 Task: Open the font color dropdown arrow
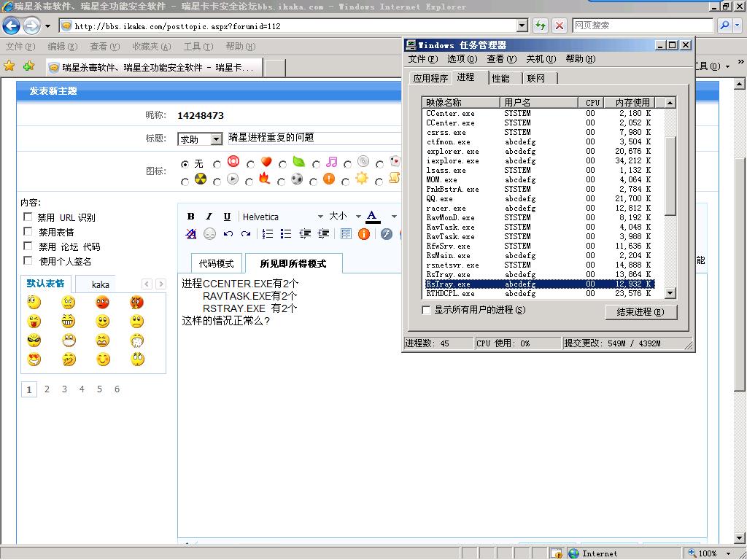[x=394, y=217]
